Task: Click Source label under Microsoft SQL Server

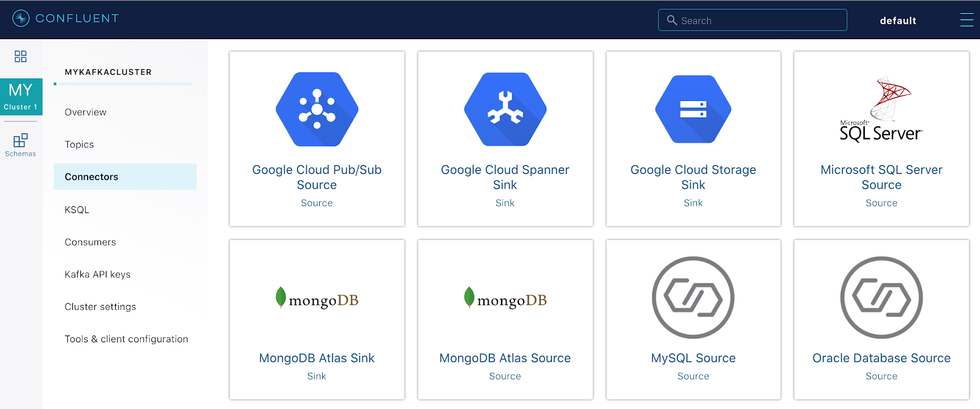Action: 881,203
